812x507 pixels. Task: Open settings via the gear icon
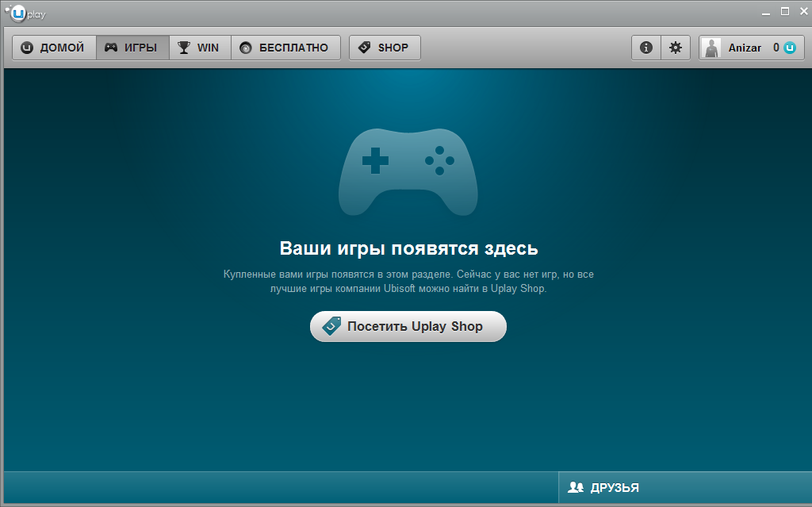click(x=676, y=48)
